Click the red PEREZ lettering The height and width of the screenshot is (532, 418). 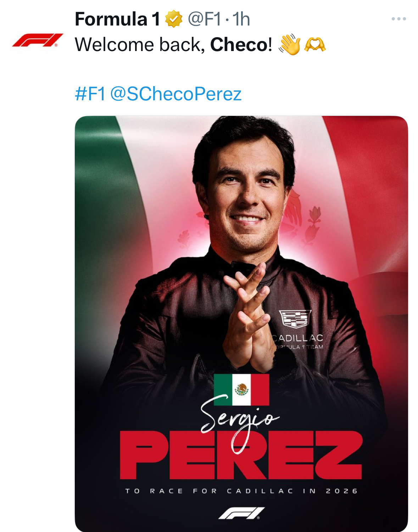[x=241, y=455]
